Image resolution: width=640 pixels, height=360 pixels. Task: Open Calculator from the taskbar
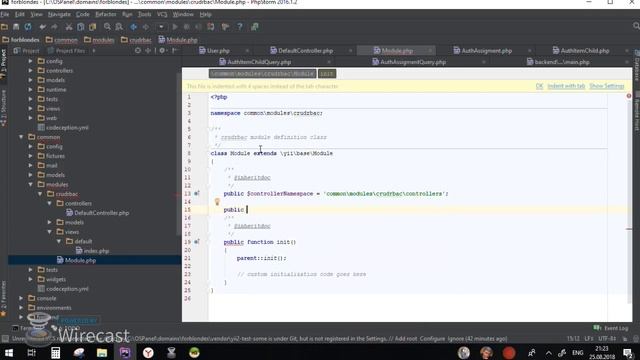click(56, 353)
